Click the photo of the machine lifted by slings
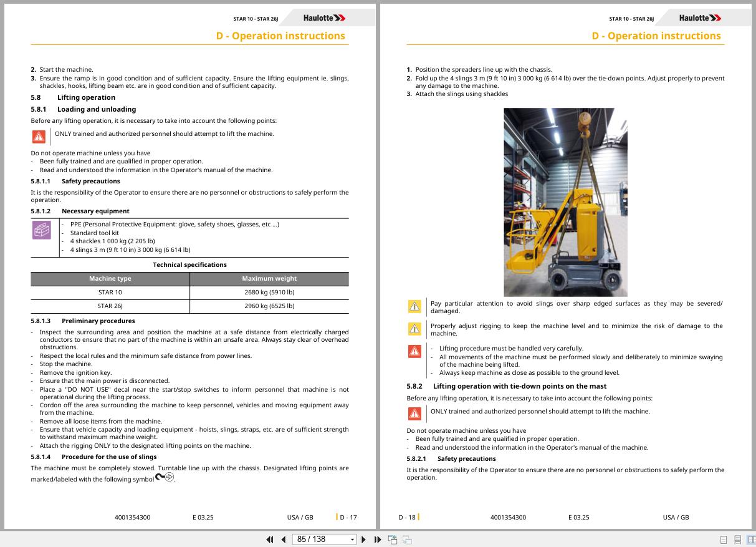 [565, 202]
